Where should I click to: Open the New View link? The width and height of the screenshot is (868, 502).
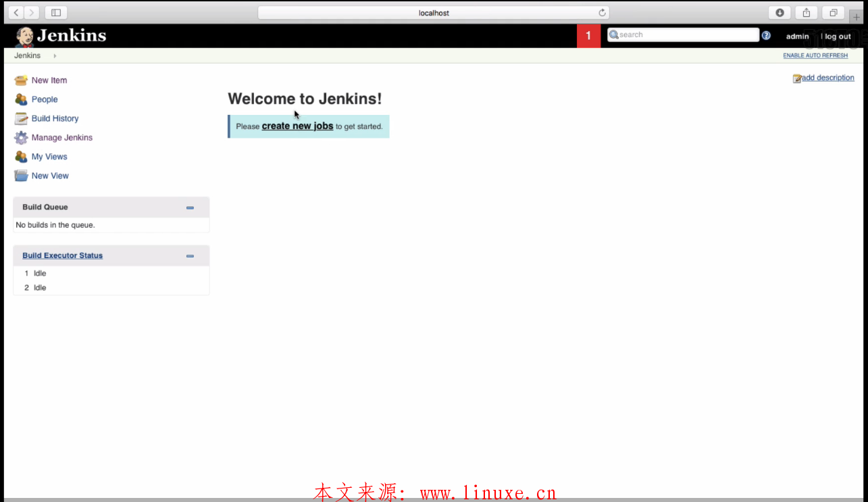tap(50, 176)
